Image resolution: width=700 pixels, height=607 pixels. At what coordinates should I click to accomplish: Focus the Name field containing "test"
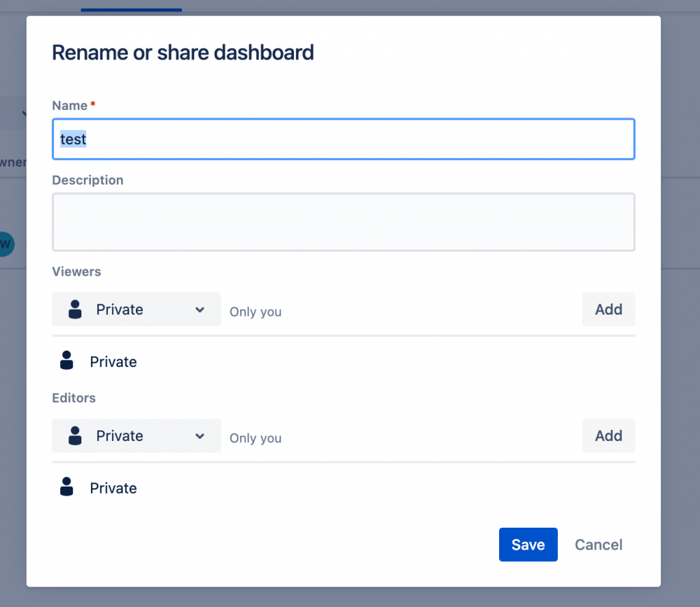[343, 139]
